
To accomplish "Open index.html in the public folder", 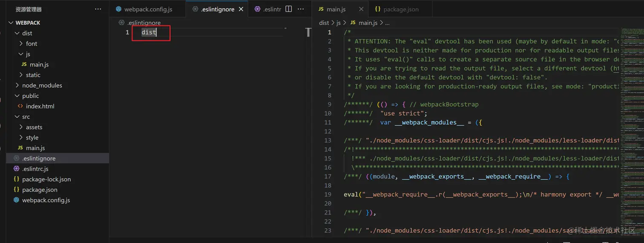I will pos(57,106).
